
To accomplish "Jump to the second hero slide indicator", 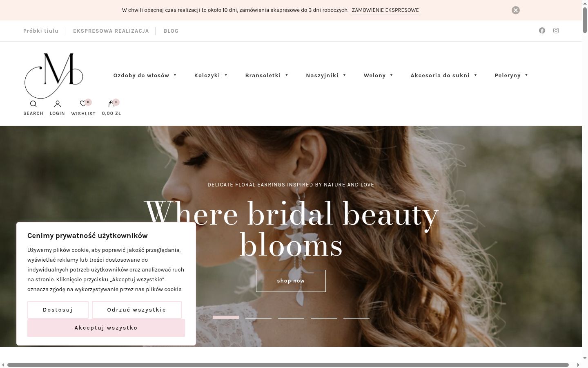I will click(x=258, y=317).
